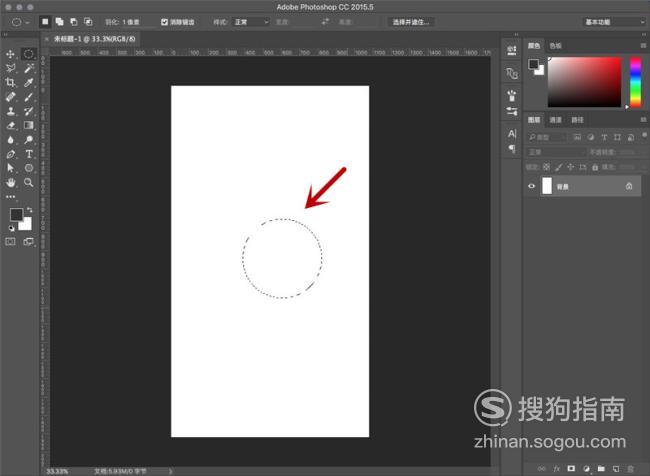Image resolution: width=650 pixels, height=476 pixels.
Task: Select the Crop tool
Action: [10, 83]
